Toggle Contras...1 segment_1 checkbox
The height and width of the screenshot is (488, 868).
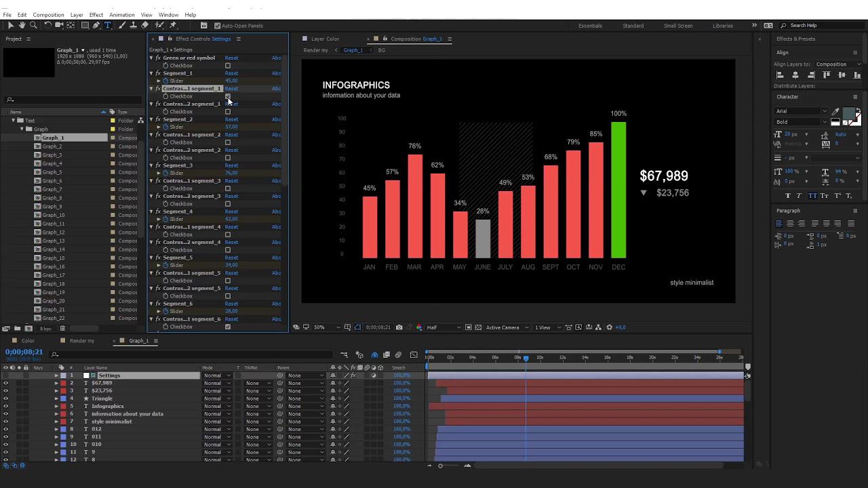228,96
